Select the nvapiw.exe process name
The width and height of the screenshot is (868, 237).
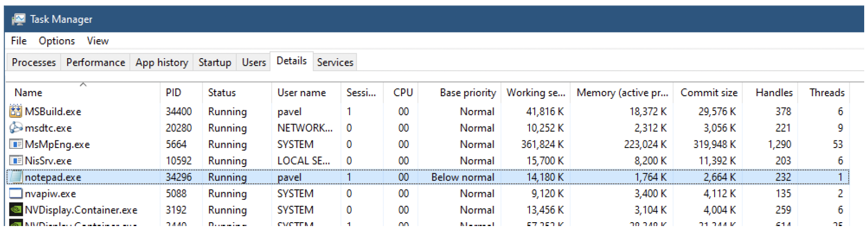(x=50, y=194)
